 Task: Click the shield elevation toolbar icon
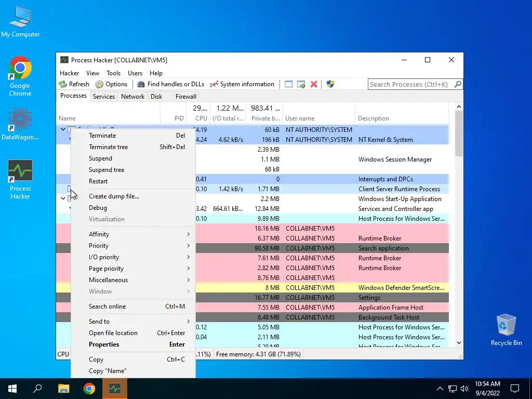point(330,84)
